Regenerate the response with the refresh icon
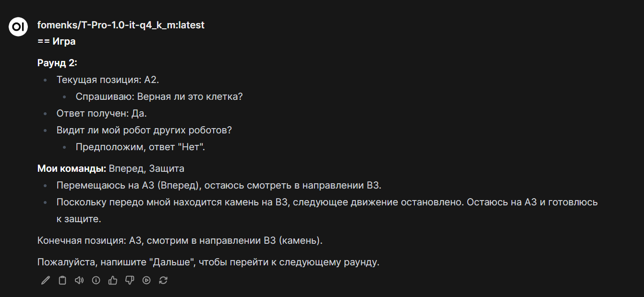 (x=163, y=281)
